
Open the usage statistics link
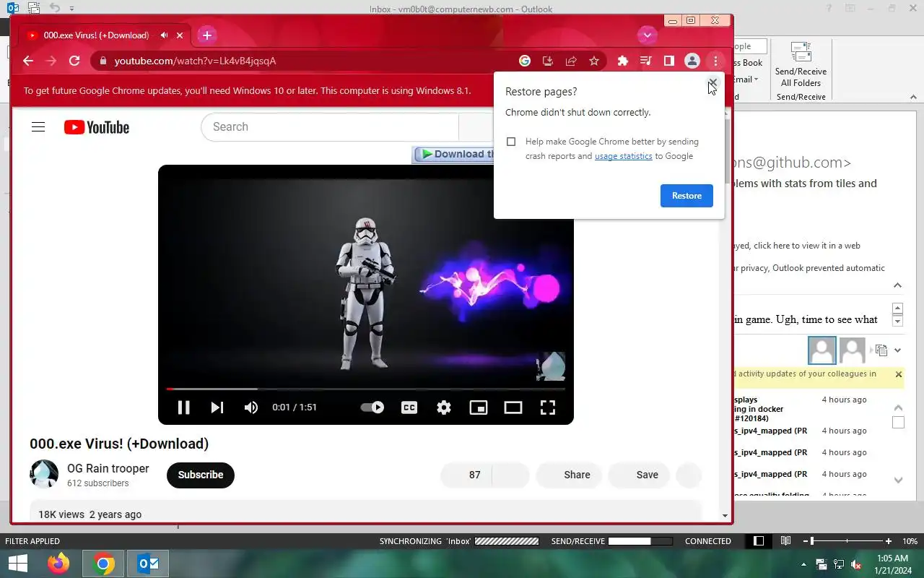623,156
